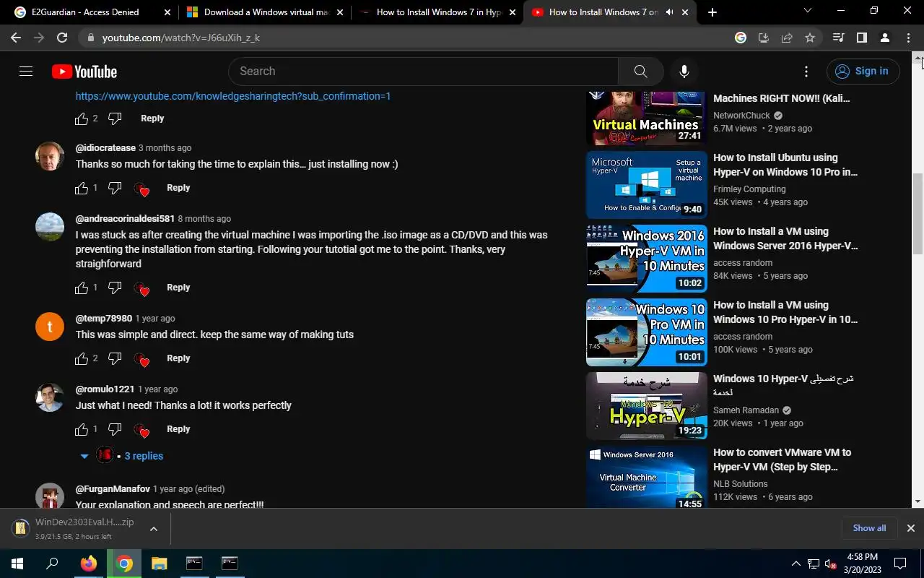The height and width of the screenshot is (578, 924).
Task: Open the knowledgesharingtech subscribe link
Action: (x=233, y=96)
